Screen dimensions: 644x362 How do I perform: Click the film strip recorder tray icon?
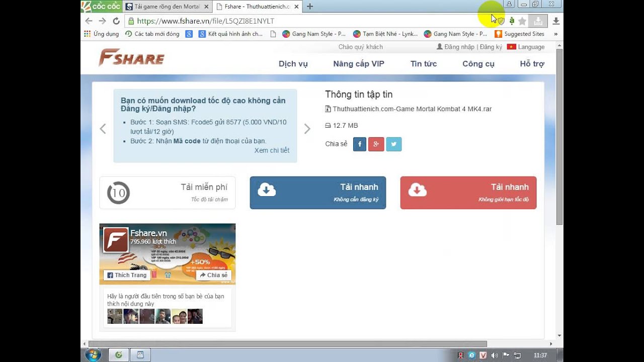tap(461, 355)
